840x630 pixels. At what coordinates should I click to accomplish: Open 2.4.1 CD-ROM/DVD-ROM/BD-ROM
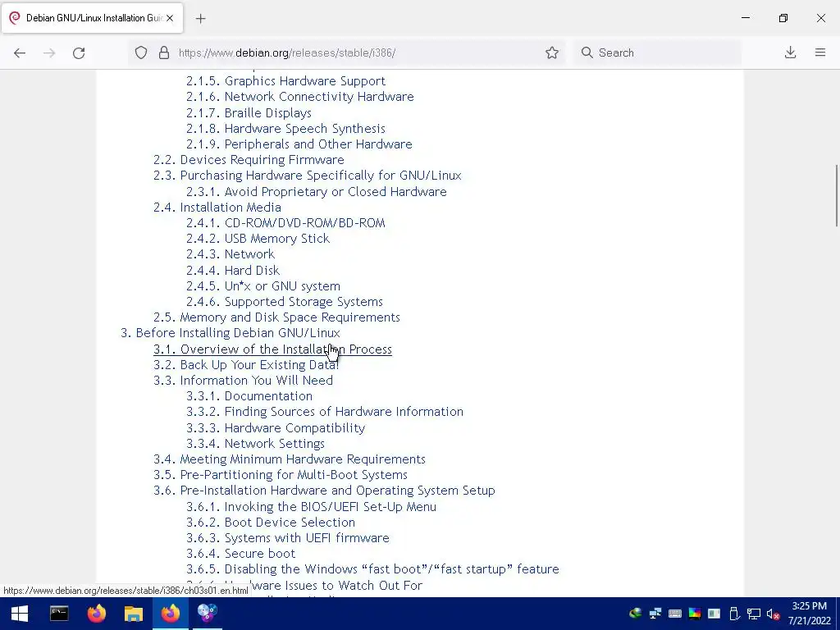285,223
